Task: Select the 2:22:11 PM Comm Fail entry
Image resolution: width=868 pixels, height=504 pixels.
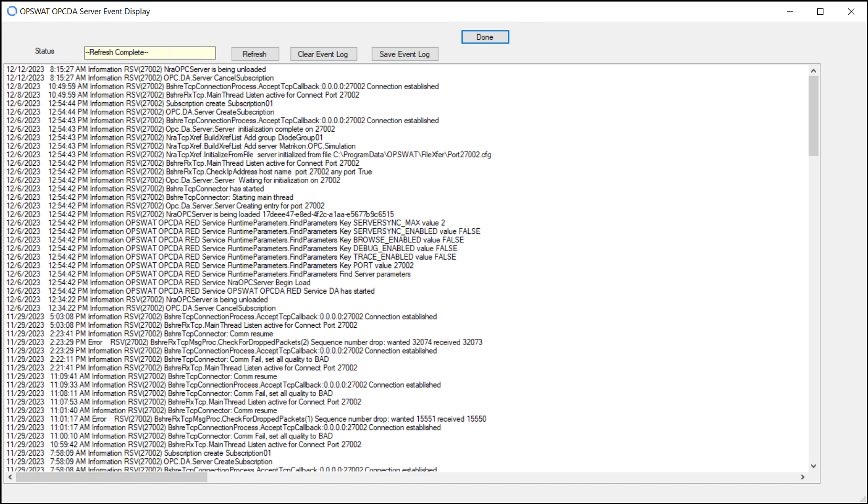Action: tap(168, 359)
